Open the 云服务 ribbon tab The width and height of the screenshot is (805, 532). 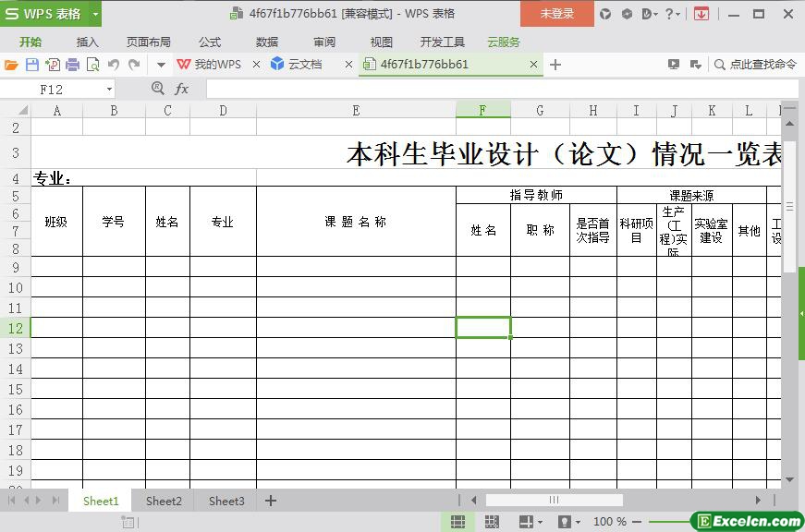[504, 42]
